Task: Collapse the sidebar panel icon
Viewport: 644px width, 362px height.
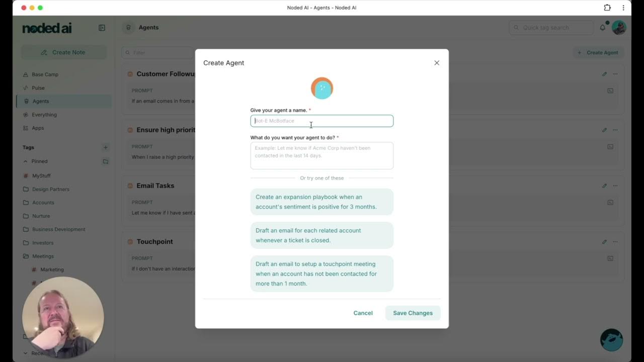Action: point(102,28)
